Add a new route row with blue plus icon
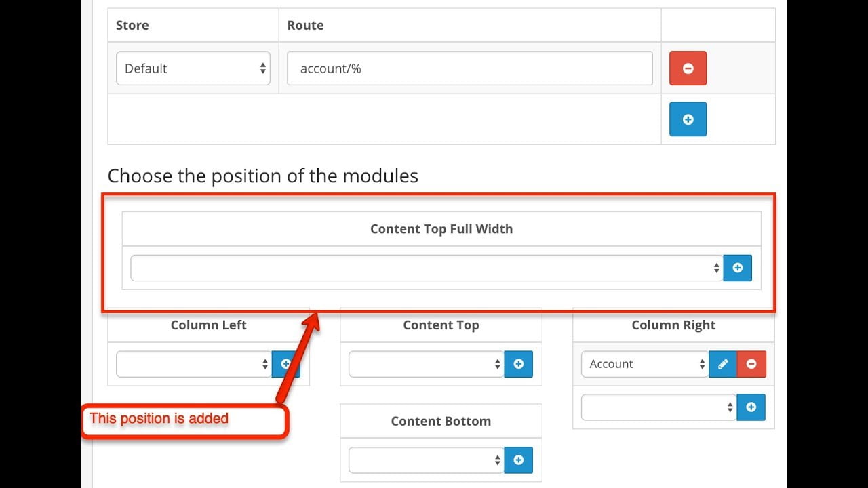Image resolution: width=868 pixels, height=488 pixels. tap(688, 119)
